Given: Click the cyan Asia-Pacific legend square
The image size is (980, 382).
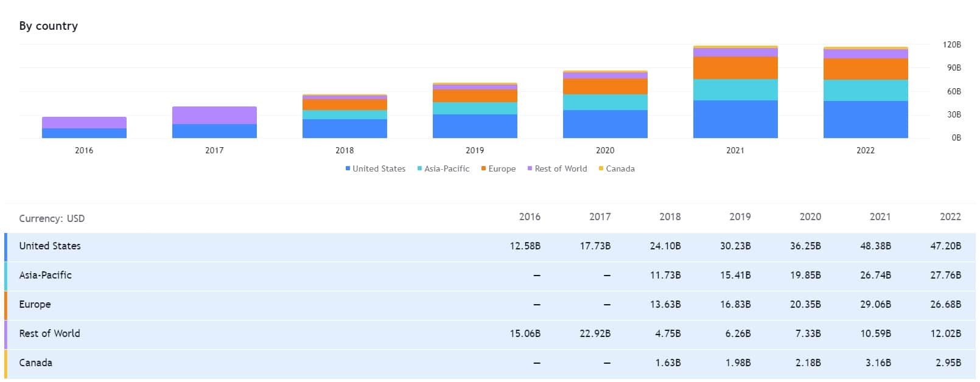Looking at the screenshot, I should pyautogui.click(x=419, y=168).
